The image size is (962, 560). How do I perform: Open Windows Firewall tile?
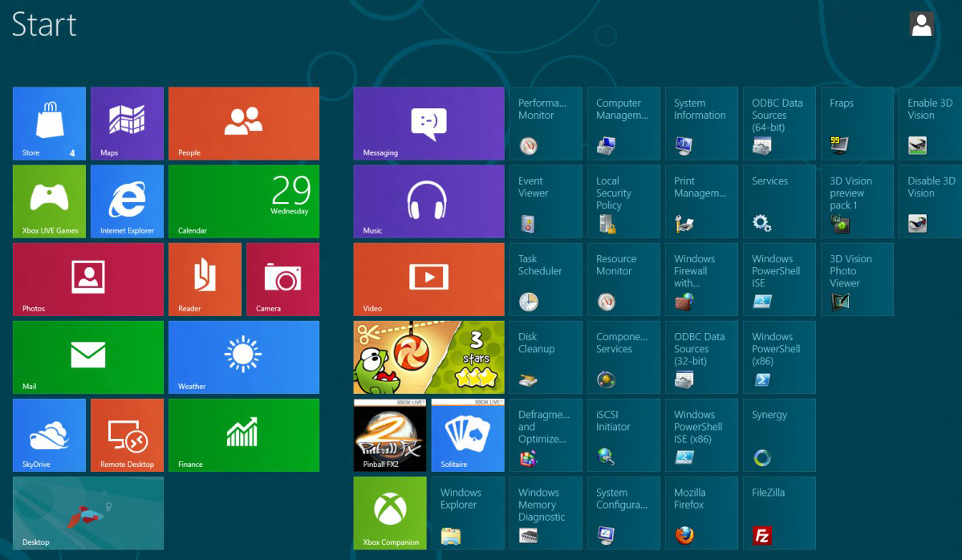coord(701,279)
